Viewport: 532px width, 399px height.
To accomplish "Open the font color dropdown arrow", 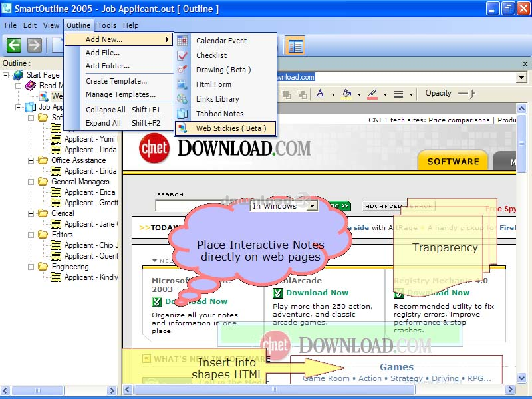I will pyautogui.click(x=333, y=94).
